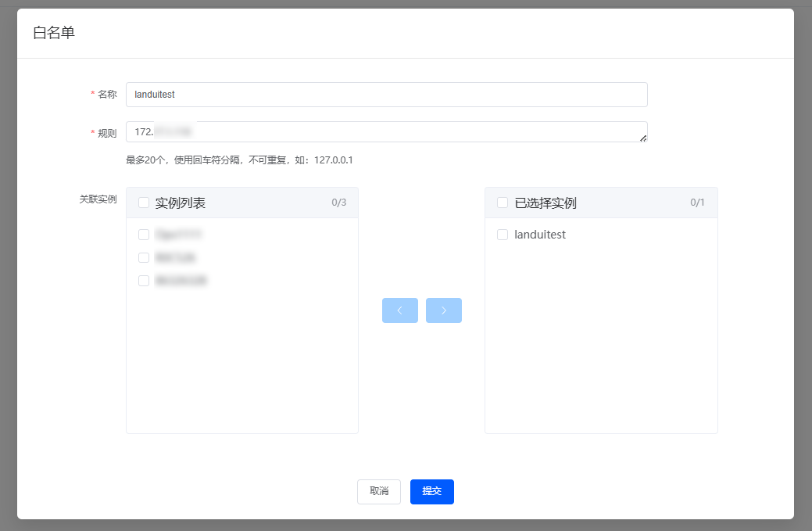This screenshot has width=812, height=531.
Task: Check the second instance in 实例列表
Action: tap(144, 257)
